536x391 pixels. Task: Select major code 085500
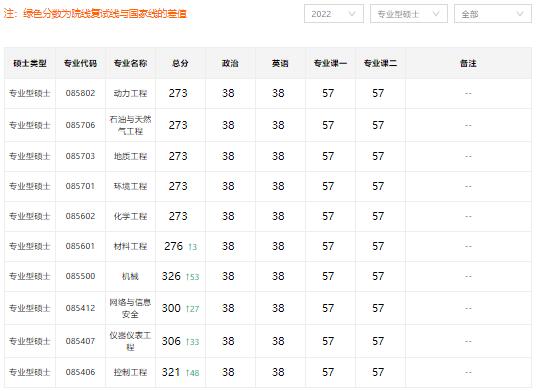tap(80, 276)
